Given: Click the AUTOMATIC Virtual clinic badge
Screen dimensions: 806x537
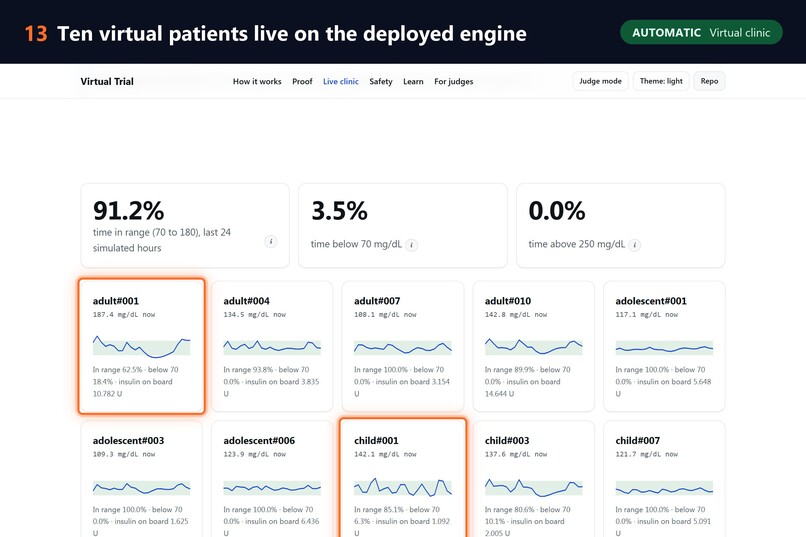Looking at the screenshot, I should [x=701, y=32].
